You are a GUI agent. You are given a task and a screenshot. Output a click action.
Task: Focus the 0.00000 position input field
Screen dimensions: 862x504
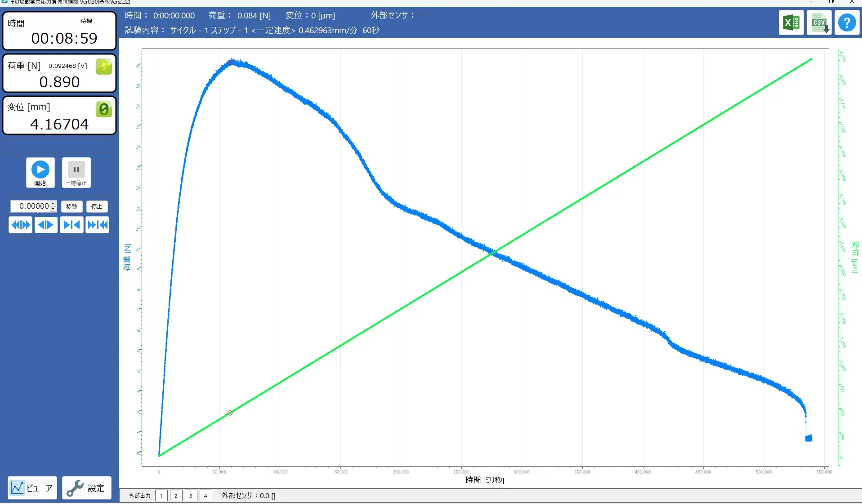(x=31, y=206)
